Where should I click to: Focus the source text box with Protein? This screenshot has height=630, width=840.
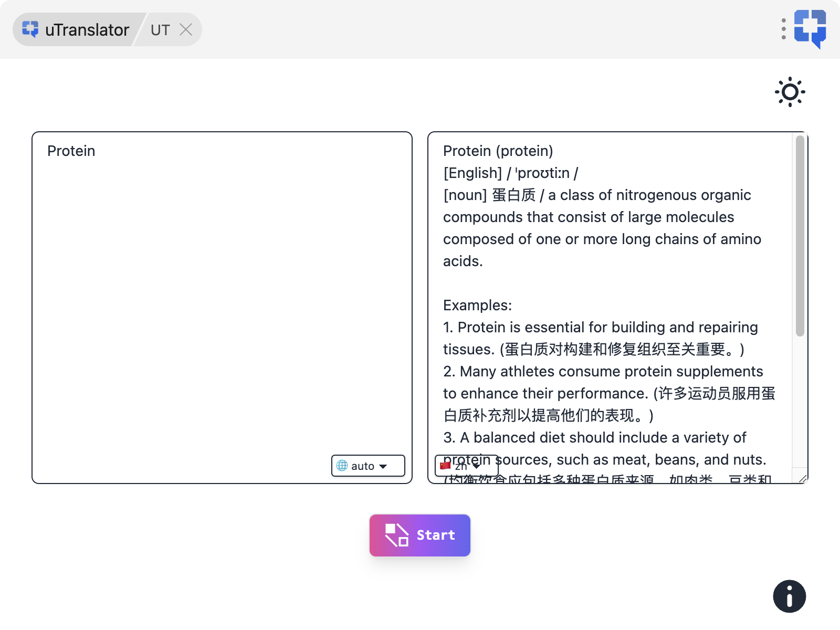(x=222, y=308)
